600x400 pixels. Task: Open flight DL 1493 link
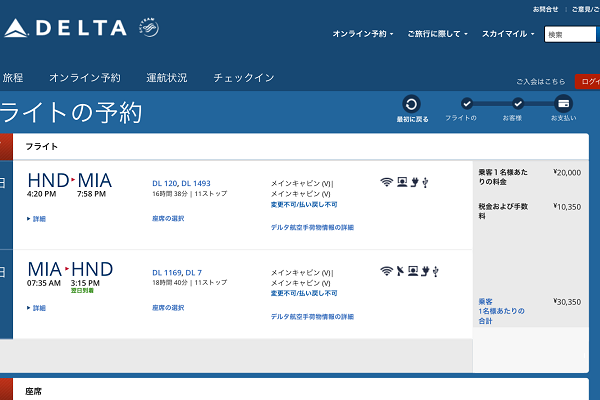196,183
